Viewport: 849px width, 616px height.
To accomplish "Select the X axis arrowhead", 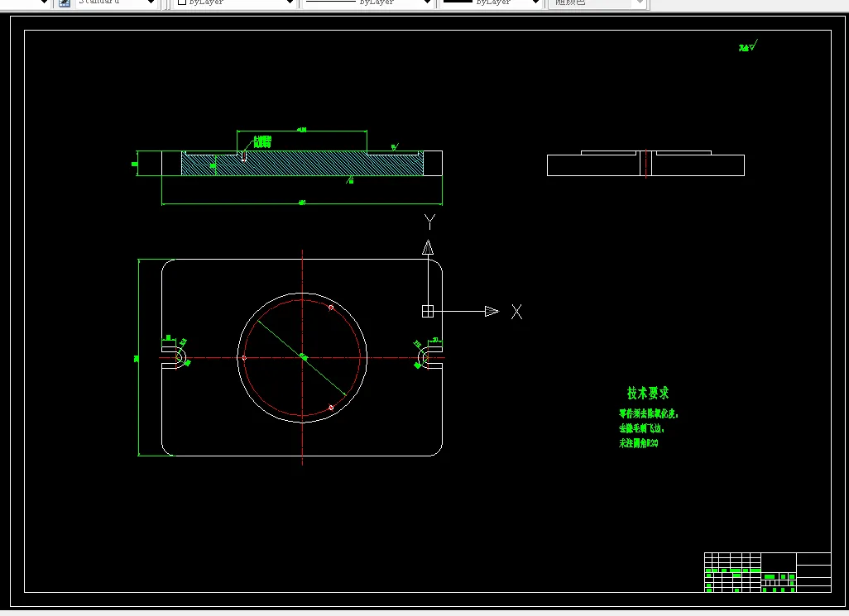I will pos(492,311).
